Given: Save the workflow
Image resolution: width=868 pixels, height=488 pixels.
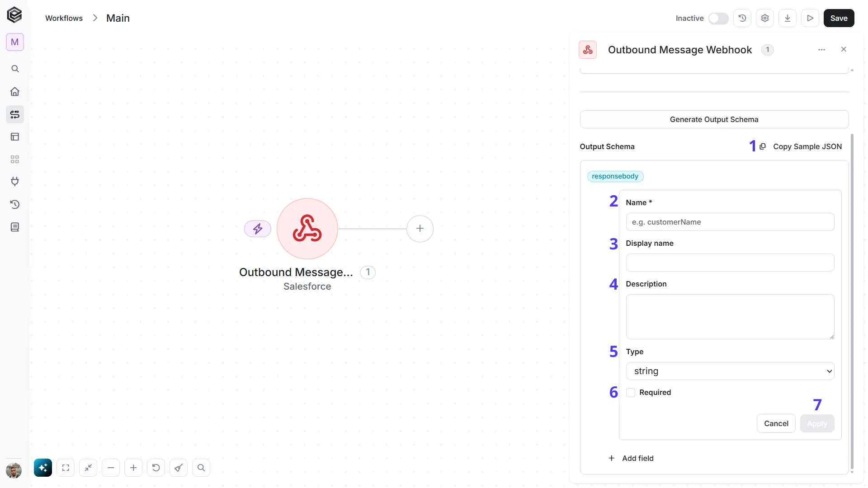Looking at the screenshot, I should (839, 18).
